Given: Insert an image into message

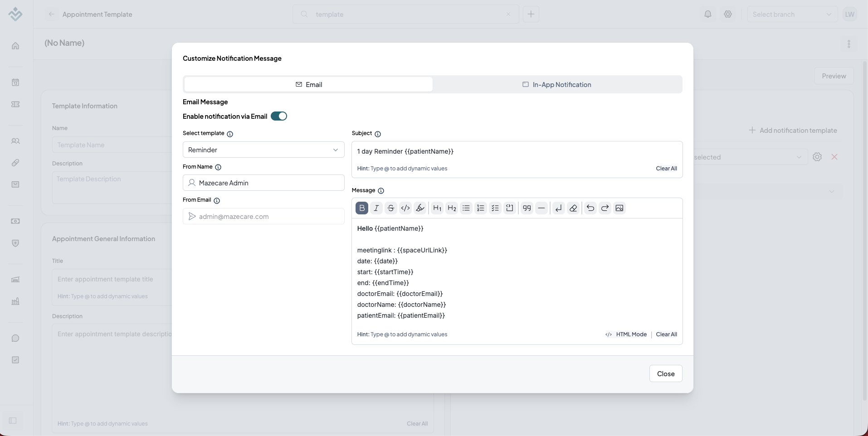Looking at the screenshot, I should click(x=619, y=208).
